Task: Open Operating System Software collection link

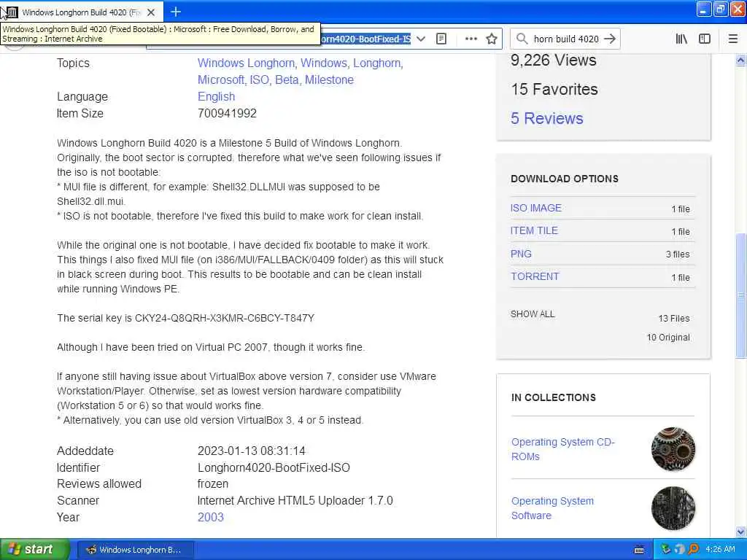Action: (x=553, y=508)
